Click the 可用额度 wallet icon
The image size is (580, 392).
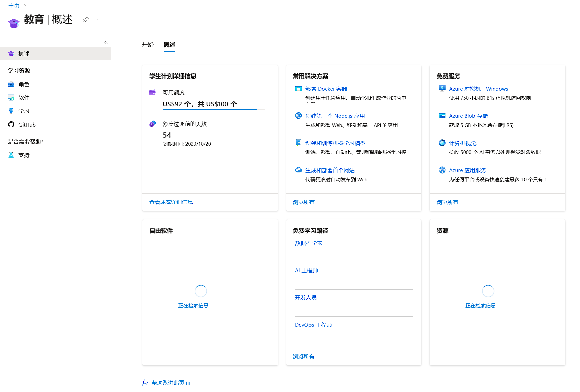152,92
